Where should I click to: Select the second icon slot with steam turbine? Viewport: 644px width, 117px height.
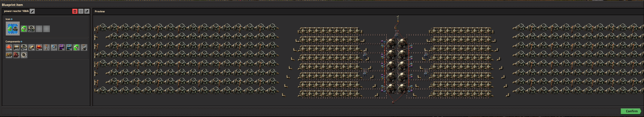[31, 29]
